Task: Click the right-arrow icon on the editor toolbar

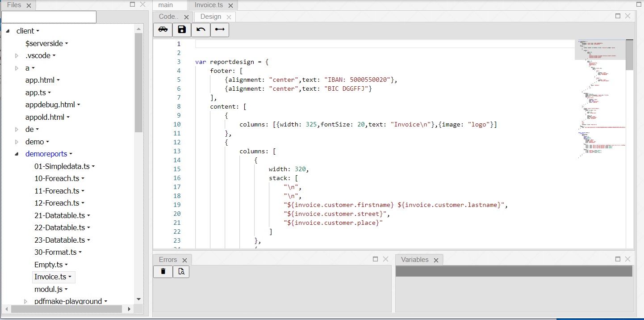Action: pos(219,29)
